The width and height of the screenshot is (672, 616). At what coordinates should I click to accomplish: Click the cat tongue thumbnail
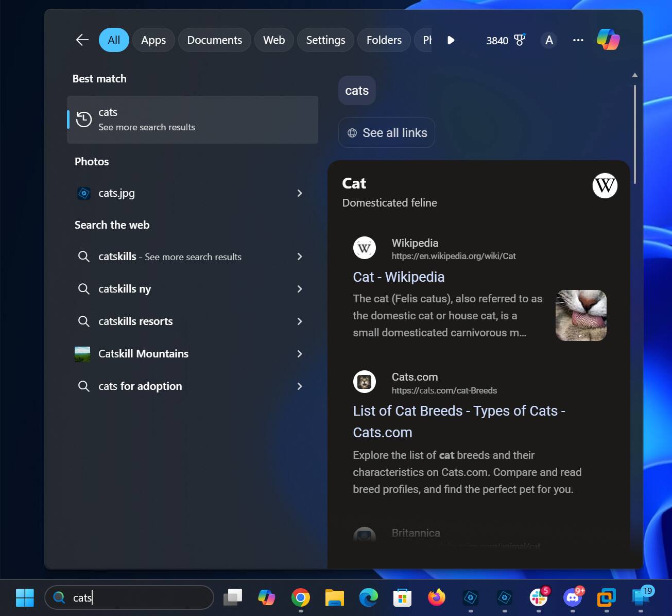[x=581, y=315]
